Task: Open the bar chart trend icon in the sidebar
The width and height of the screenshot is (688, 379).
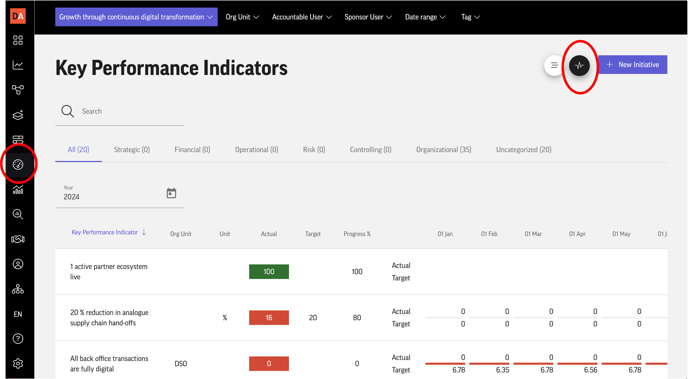Action: tap(18, 190)
